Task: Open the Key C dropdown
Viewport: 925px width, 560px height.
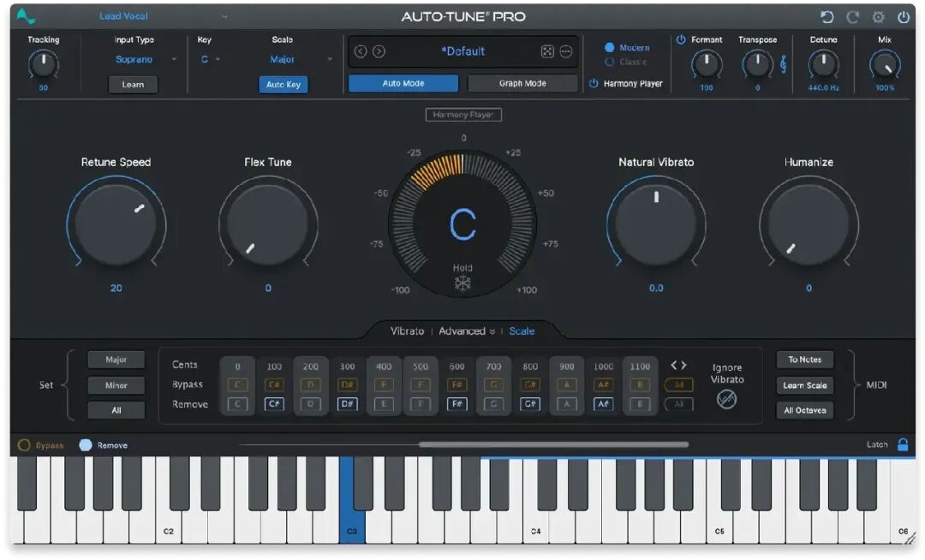Action: point(210,59)
